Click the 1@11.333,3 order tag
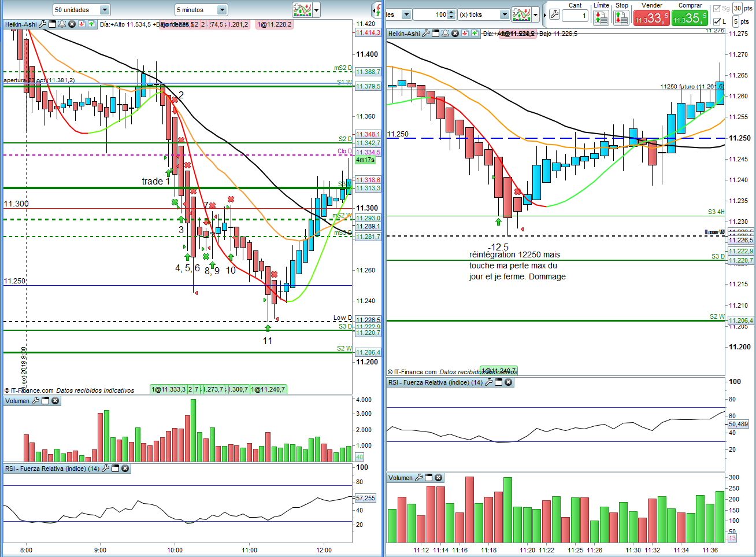 168,389
